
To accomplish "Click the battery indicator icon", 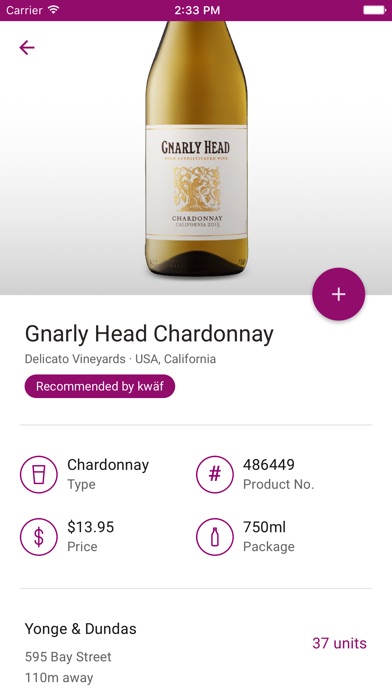I will tap(375, 10).
